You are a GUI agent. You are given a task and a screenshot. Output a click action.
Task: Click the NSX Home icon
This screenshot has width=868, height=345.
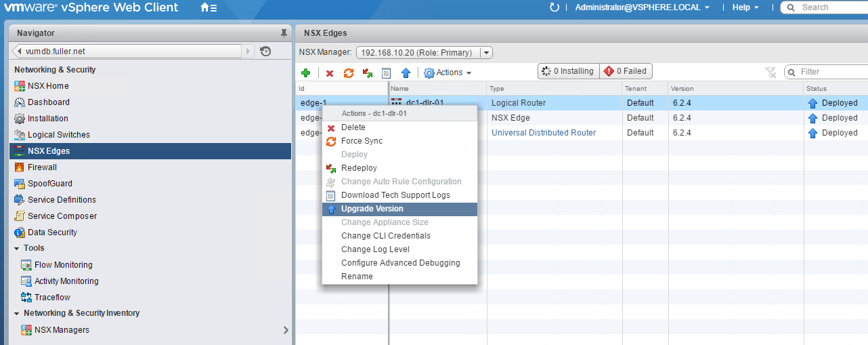pos(20,86)
